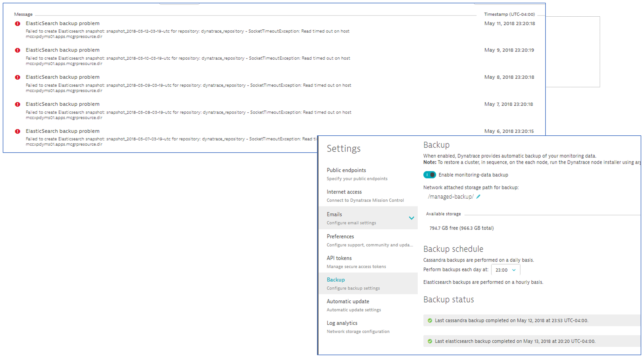Toggle Enable monitoring-data backup switch
Image resolution: width=644 pixels, height=357 pixels.
click(429, 175)
